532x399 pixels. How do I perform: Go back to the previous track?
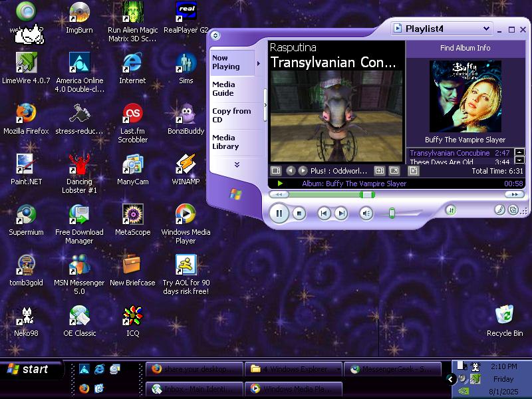324,213
